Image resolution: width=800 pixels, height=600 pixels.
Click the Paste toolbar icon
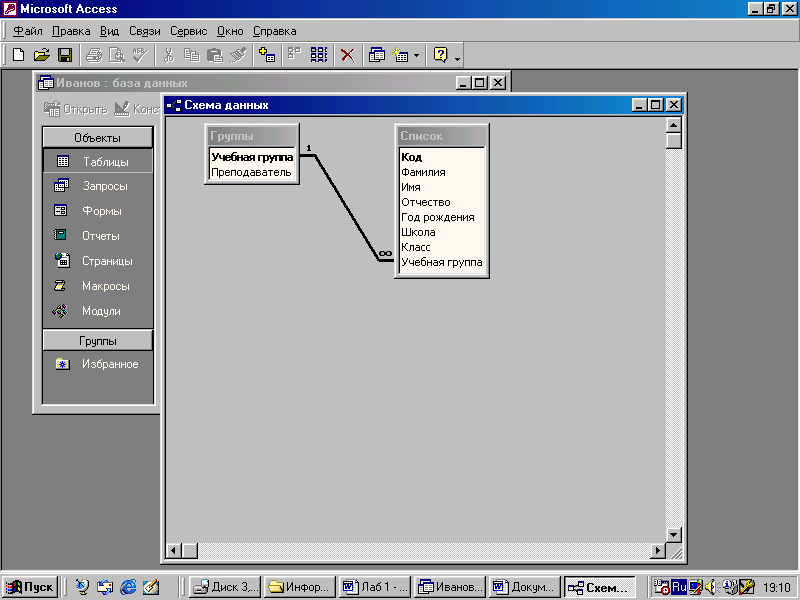(215, 55)
